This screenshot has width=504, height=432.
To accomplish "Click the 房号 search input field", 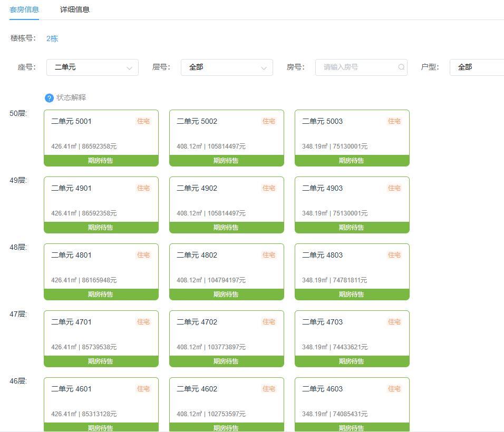I will coord(361,67).
